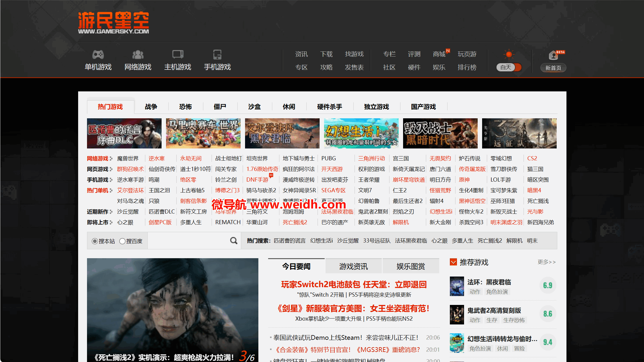Image resolution: width=644 pixels, height=362 pixels.
Task: Open 手机游戏 phone icon
Action: pos(217,54)
